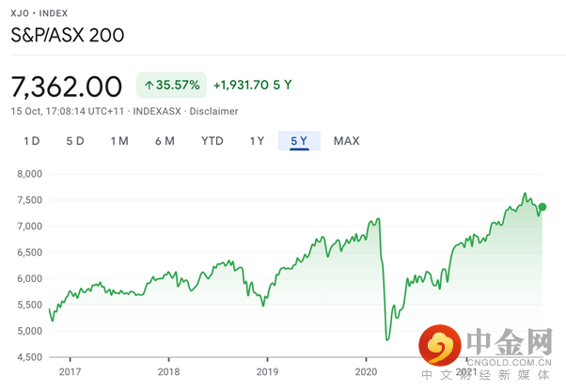The image size is (566, 392).
Task: Click the red-gold watermark logo icon
Action: [440, 348]
